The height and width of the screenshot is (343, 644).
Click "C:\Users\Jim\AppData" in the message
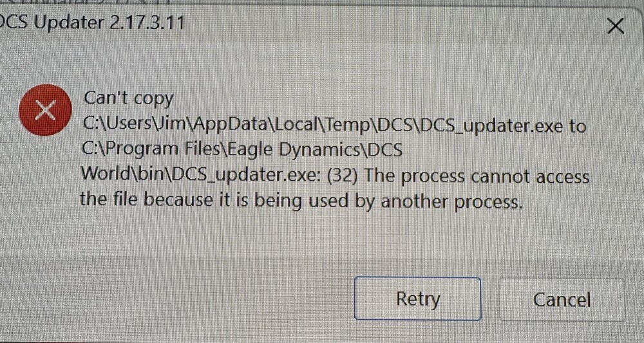176,124
